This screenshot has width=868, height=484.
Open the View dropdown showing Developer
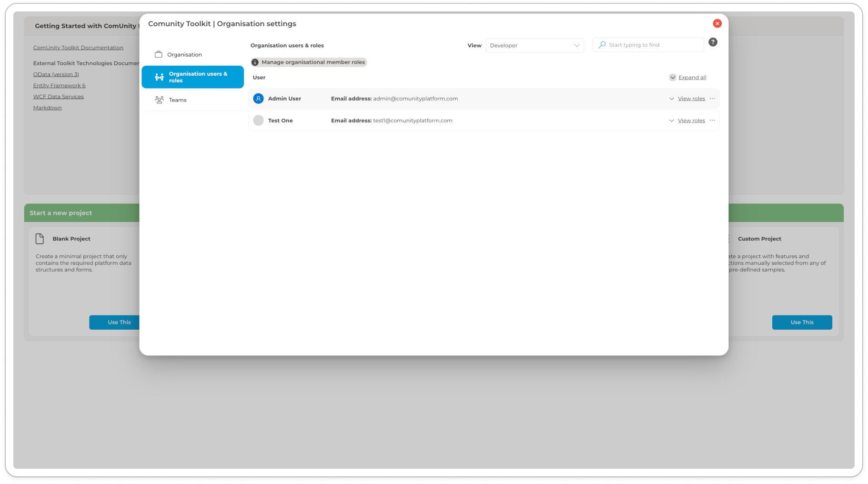(x=535, y=45)
